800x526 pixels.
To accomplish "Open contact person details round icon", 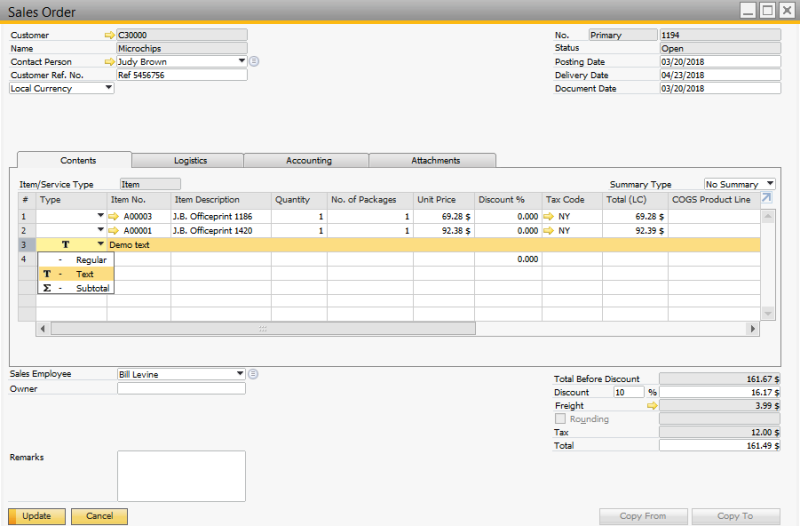I will [x=254, y=61].
